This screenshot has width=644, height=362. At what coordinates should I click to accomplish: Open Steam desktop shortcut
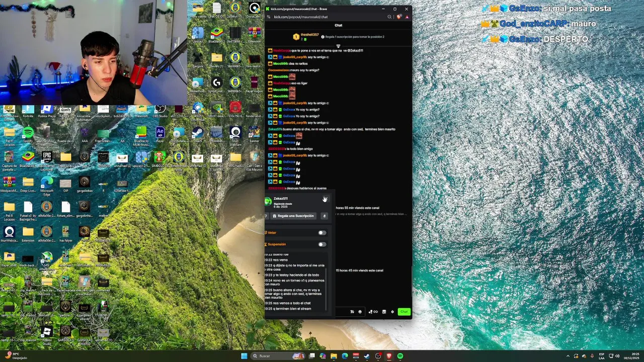[198, 135]
